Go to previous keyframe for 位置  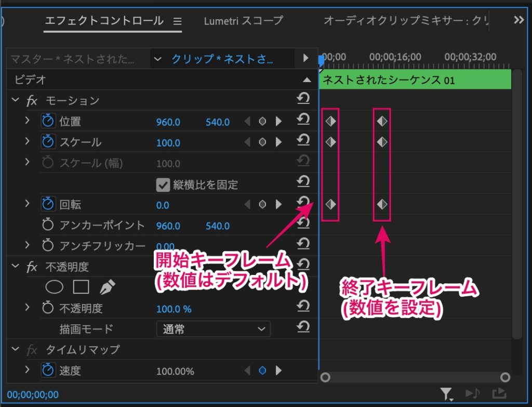tap(247, 121)
